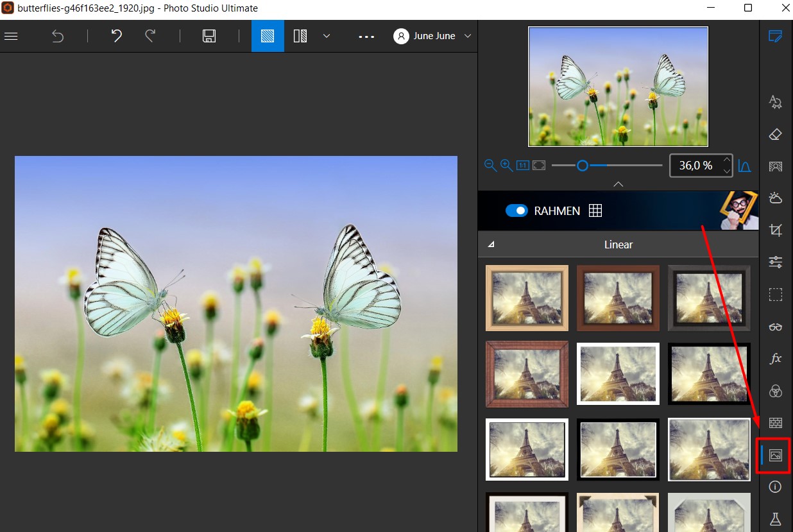Decrease zoom with the down stepper arrow
793x532 pixels.
(726, 171)
